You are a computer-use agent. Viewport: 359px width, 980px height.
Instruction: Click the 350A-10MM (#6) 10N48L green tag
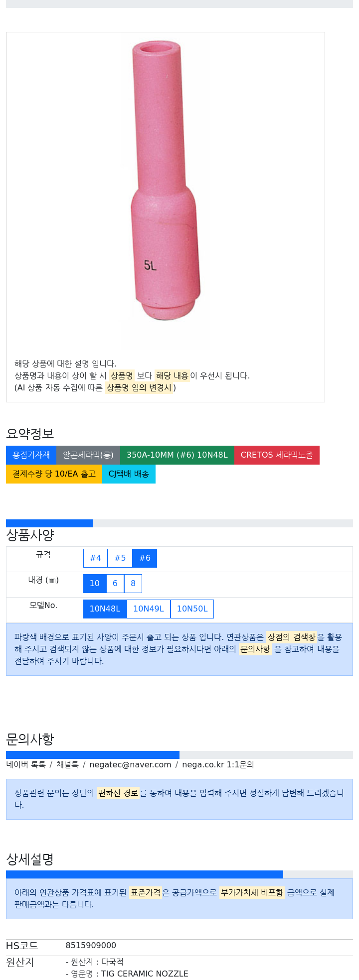(x=177, y=455)
